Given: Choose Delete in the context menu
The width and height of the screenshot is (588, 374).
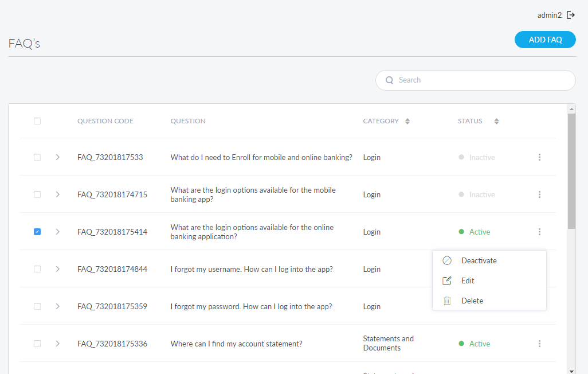Looking at the screenshot, I should tap(472, 301).
